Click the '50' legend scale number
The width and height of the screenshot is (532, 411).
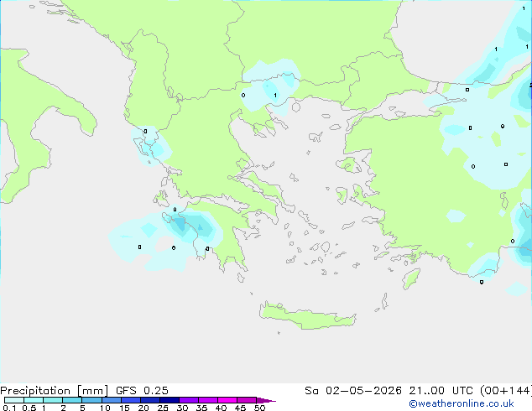[259, 408]
